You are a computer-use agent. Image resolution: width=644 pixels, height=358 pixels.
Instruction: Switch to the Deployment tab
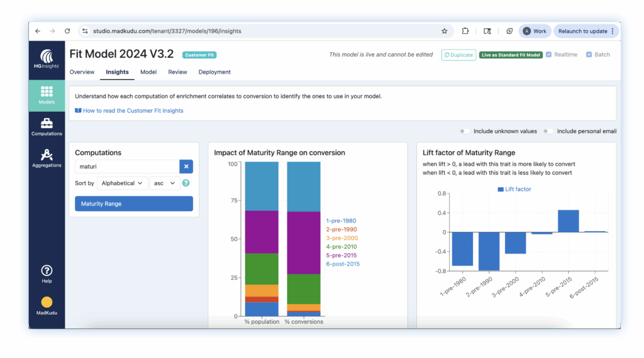click(214, 72)
